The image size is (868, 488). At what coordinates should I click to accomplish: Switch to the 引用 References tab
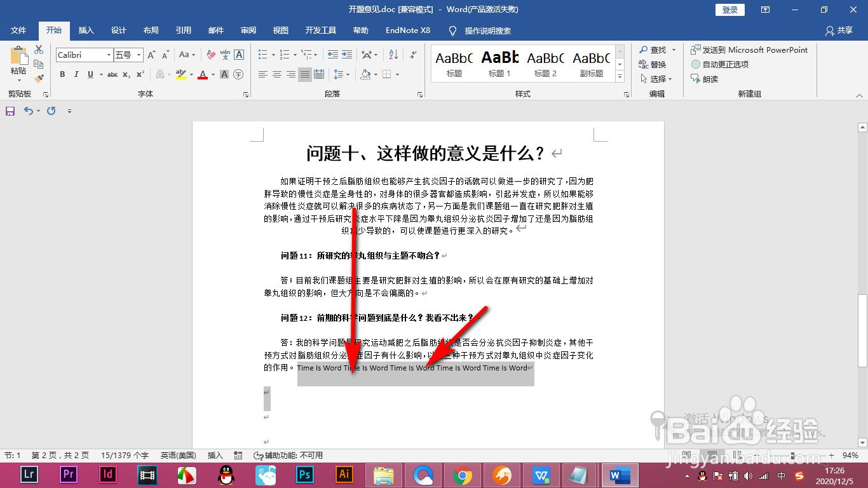(184, 30)
